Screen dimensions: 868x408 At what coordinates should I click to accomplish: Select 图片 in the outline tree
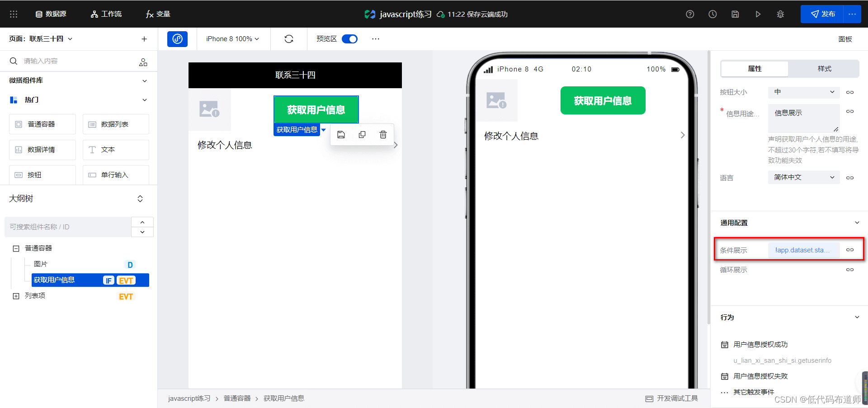pos(41,264)
